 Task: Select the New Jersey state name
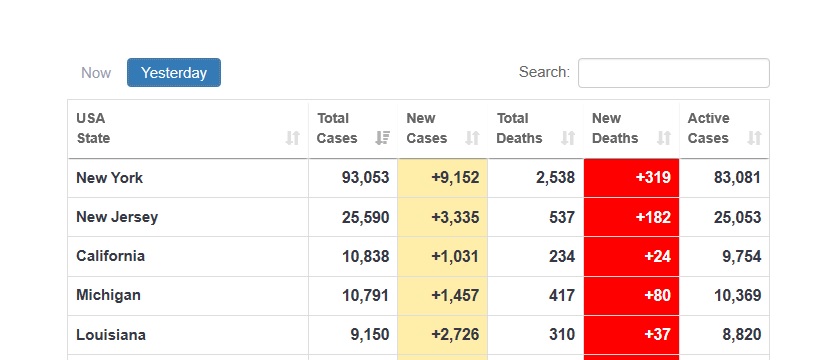pos(117,217)
